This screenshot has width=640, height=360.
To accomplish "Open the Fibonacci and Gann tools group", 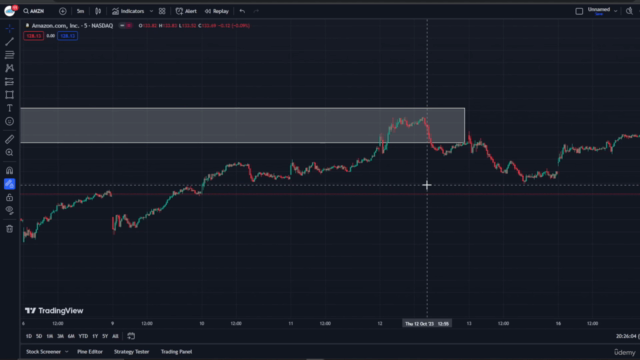I will 9,55.
